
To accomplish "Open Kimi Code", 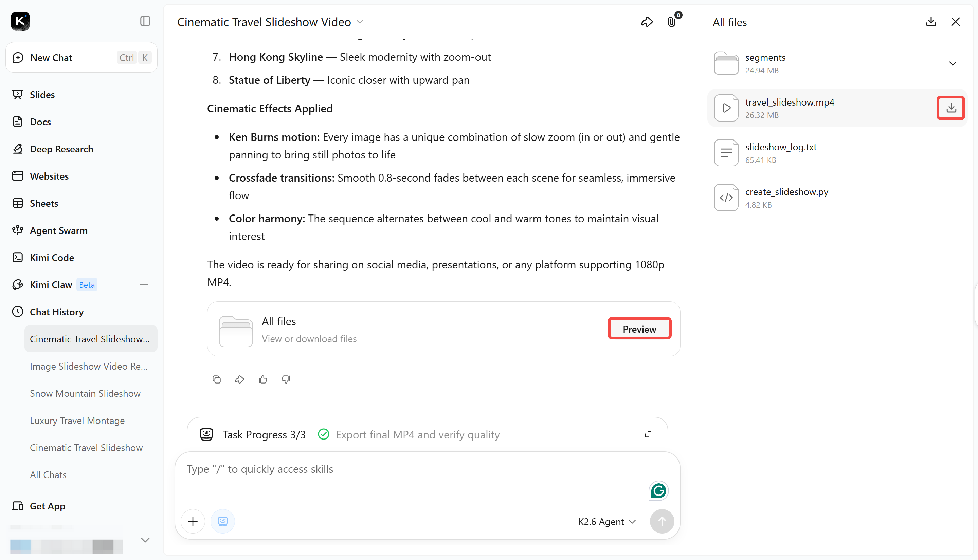I will (x=52, y=258).
